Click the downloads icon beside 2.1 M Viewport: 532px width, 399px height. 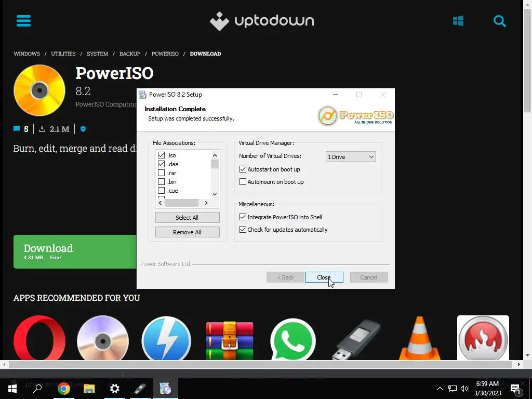pyautogui.click(x=42, y=129)
